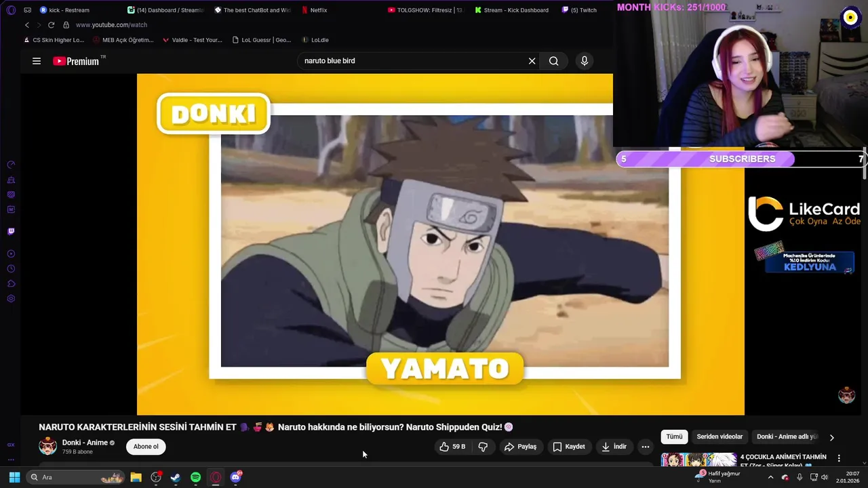Open more actions three-dot menu
This screenshot has width=868, height=488.
pos(646,447)
